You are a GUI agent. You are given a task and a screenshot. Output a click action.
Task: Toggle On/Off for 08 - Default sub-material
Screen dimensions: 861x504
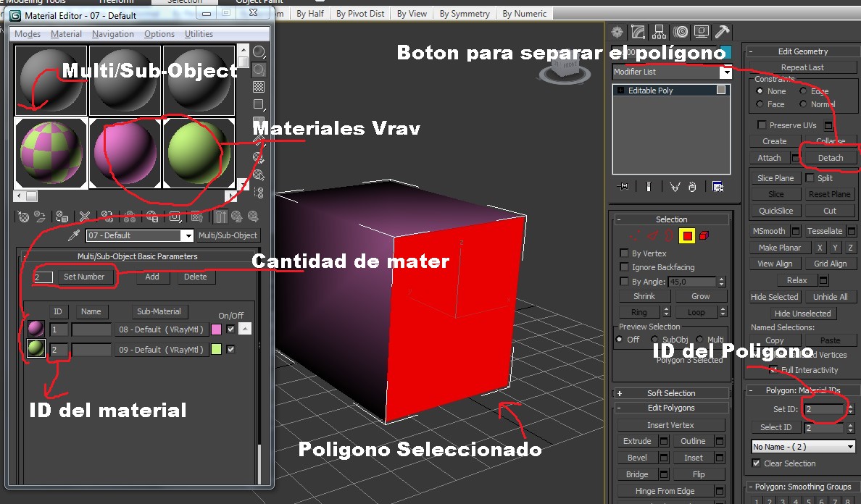point(230,329)
